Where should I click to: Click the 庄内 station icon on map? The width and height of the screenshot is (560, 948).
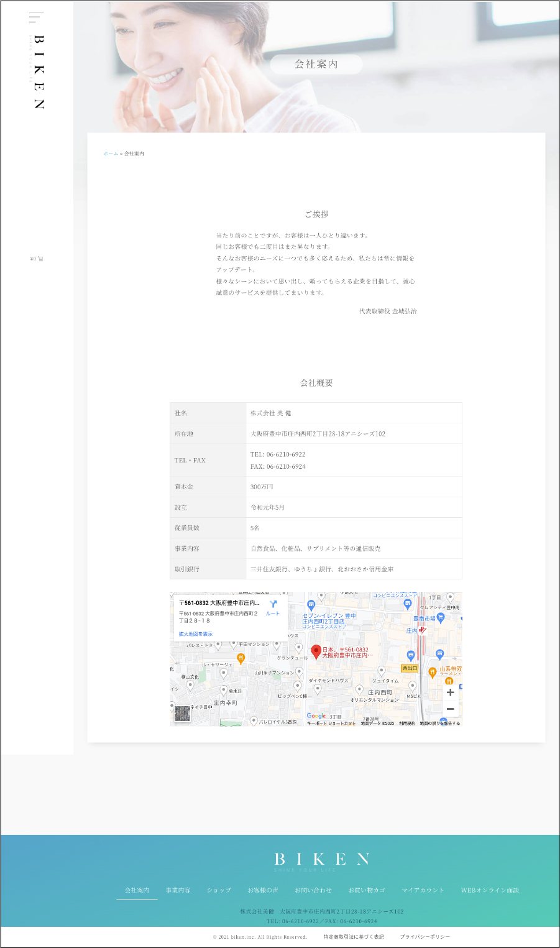click(422, 630)
